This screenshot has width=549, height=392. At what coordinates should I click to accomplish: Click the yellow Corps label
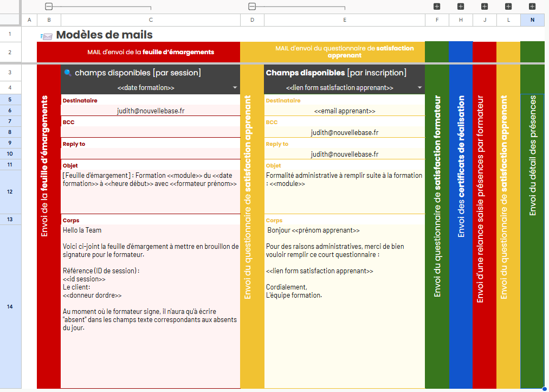tap(274, 220)
